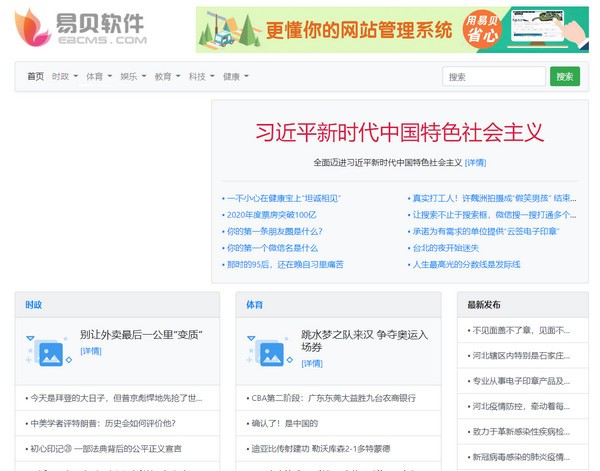Open 跳水梦之队来汉 sports article title

click(x=364, y=335)
